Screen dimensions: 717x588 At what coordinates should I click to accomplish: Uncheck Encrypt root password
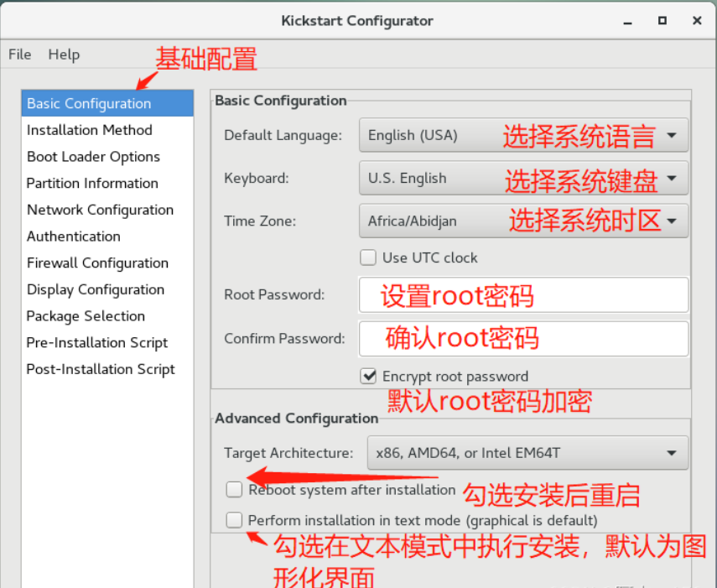tap(368, 377)
